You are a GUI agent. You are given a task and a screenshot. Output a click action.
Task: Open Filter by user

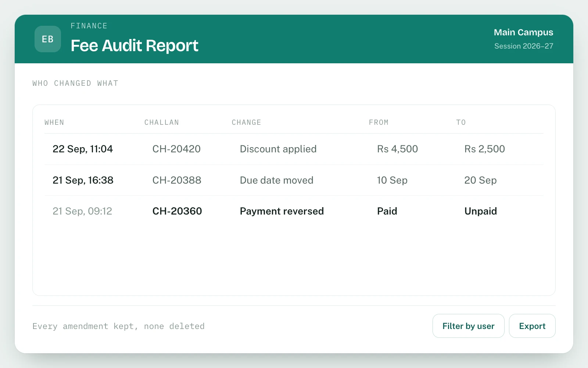[468, 326]
